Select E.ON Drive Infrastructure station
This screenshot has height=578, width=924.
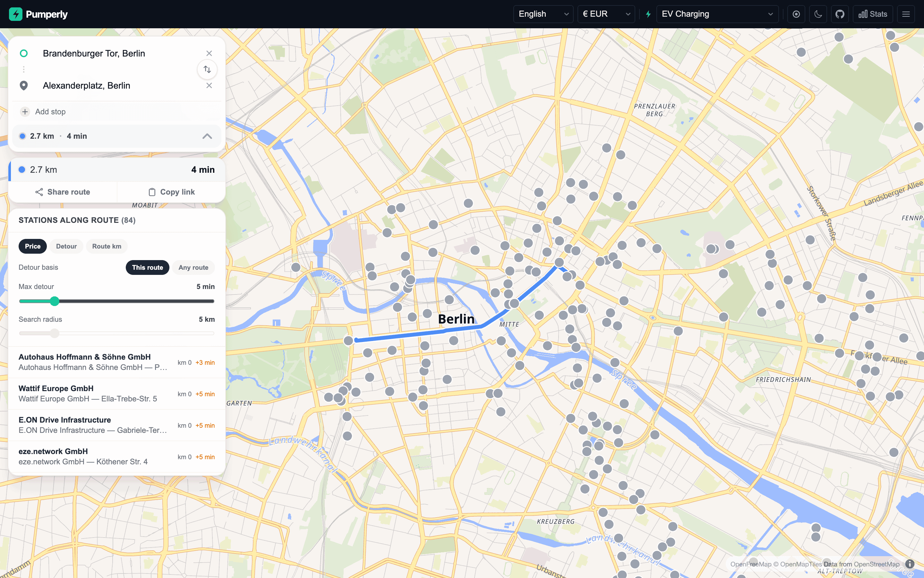pyautogui.click(x=117, y=425)
